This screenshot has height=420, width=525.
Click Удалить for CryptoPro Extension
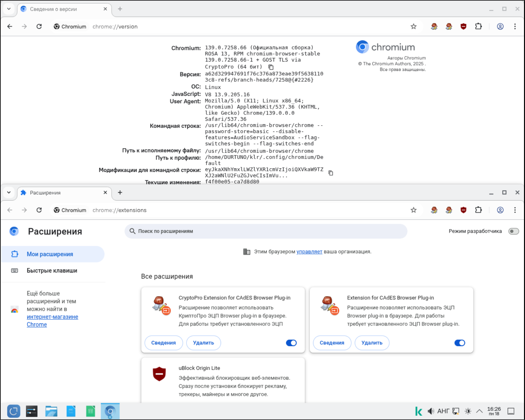click(203, 343)
